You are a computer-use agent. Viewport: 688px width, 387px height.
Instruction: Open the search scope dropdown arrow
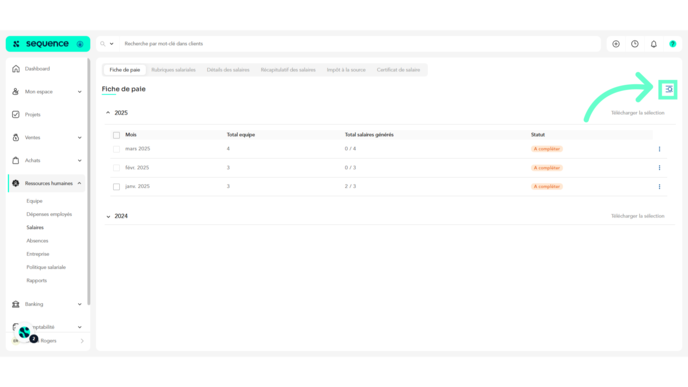coord(111,44)
